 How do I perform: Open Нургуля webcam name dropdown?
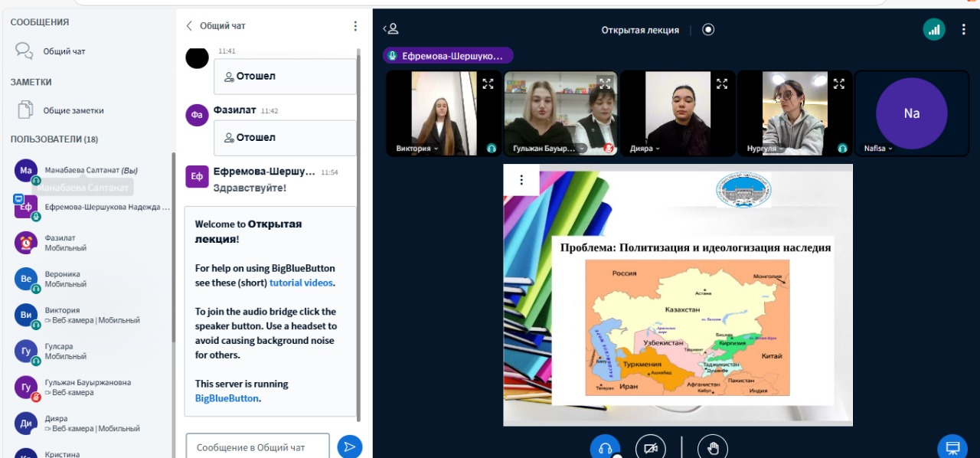pos(766,149)
